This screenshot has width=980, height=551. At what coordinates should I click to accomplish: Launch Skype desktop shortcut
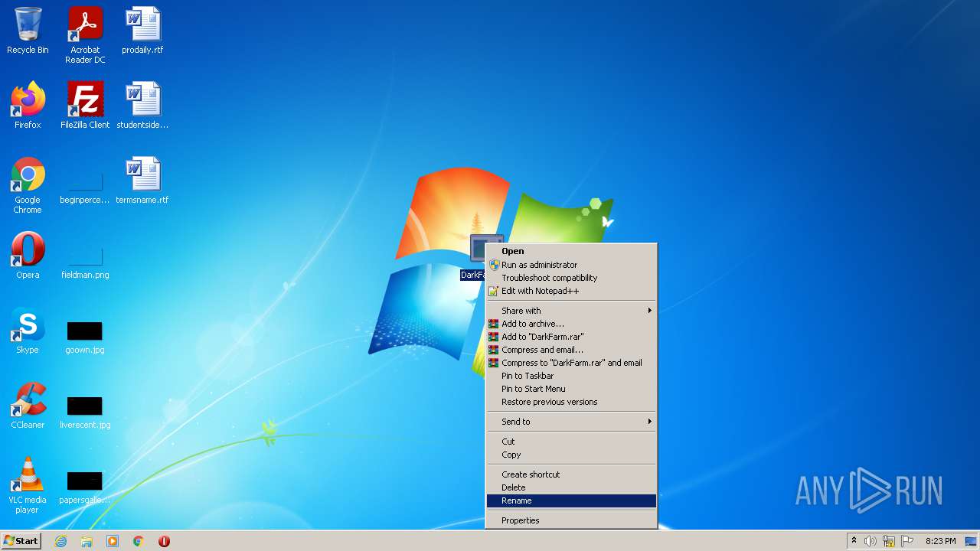click(28, 331)
